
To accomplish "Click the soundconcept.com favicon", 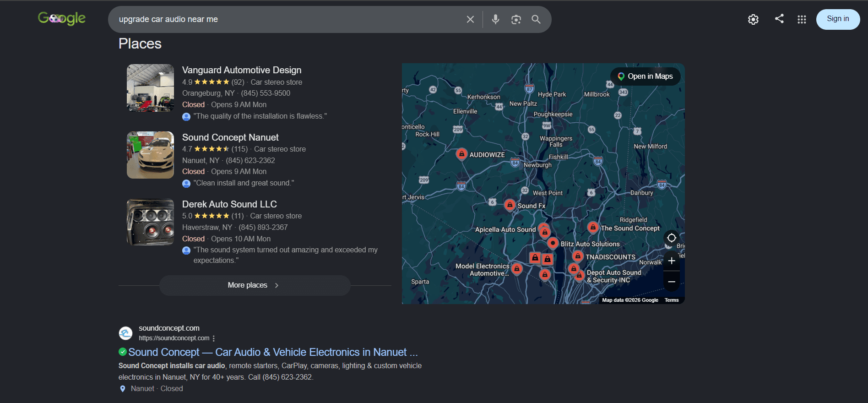I will coord(125,333).
